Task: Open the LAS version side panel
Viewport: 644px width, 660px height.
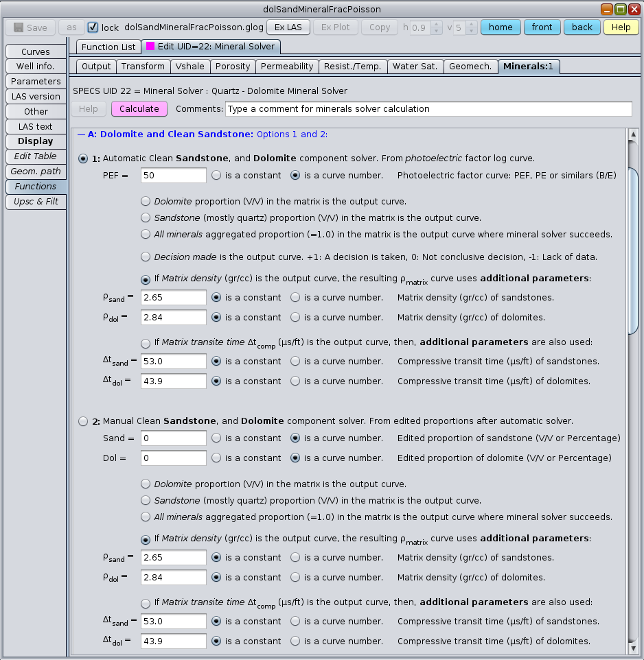Action: (36, 96)
